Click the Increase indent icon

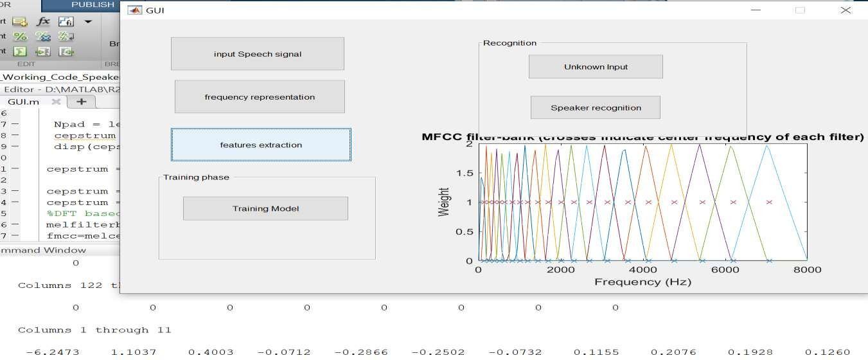tap(43, 51)
